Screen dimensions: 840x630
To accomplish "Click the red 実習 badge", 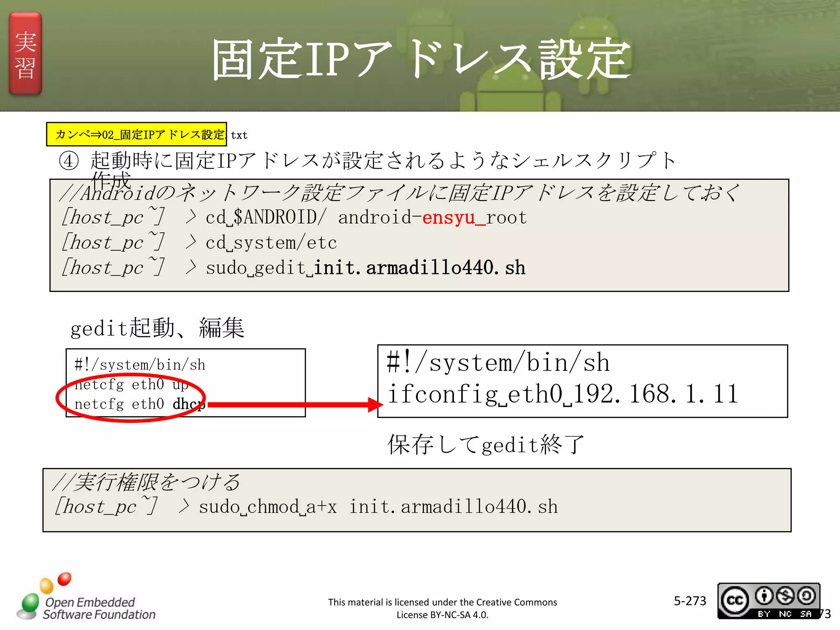I will point(25,54).
